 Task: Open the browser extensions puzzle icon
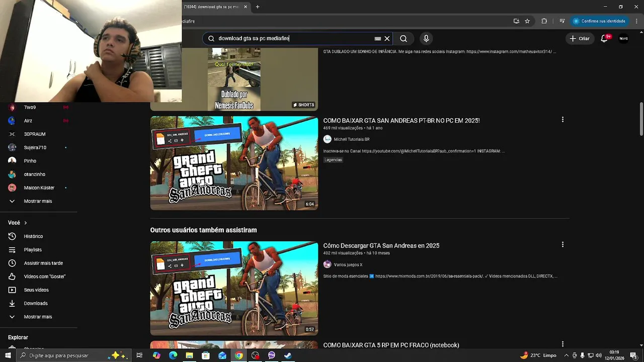point(544,21)
